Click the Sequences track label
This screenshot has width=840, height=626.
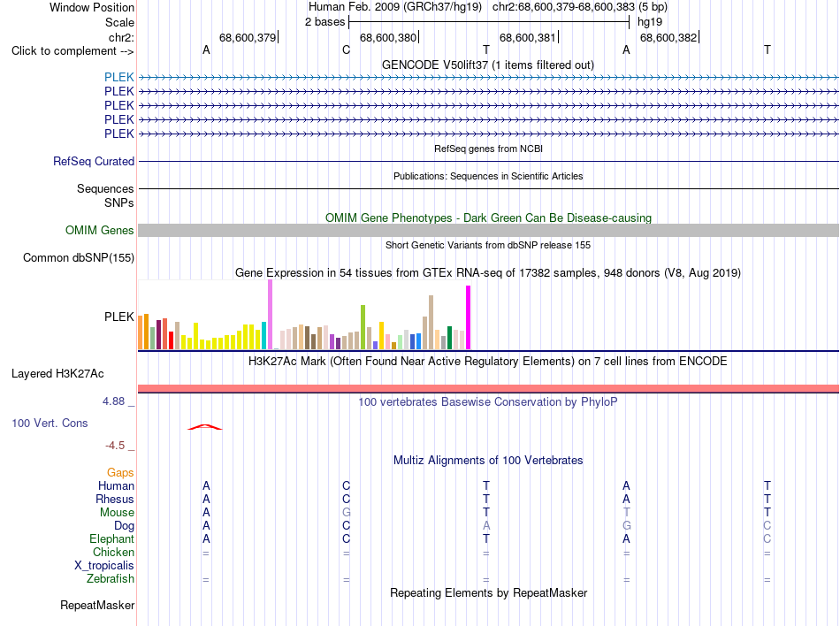105,188
